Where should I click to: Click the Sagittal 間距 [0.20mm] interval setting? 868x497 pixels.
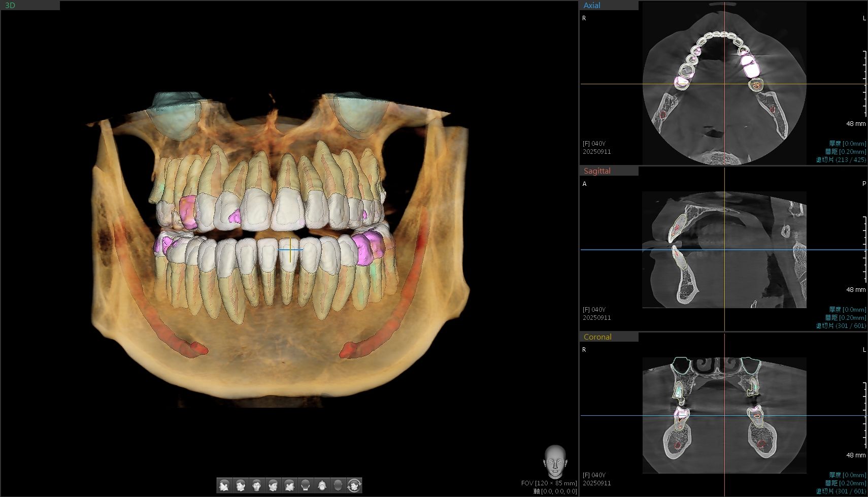coord(845,318)
